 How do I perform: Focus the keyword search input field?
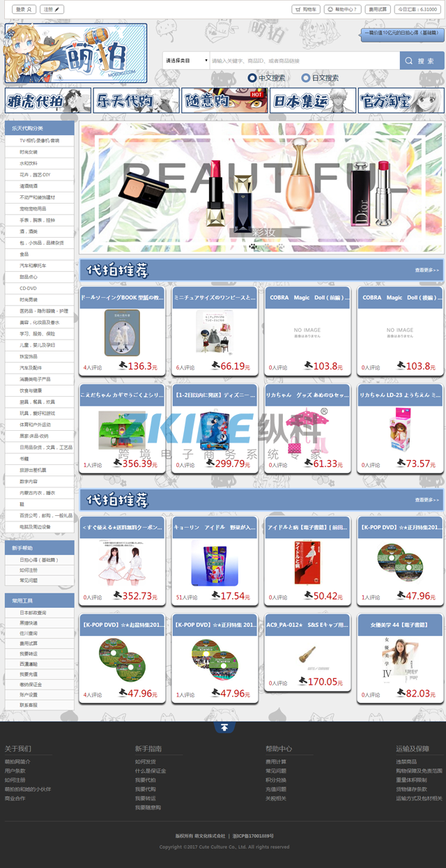[x=305, y=61]
